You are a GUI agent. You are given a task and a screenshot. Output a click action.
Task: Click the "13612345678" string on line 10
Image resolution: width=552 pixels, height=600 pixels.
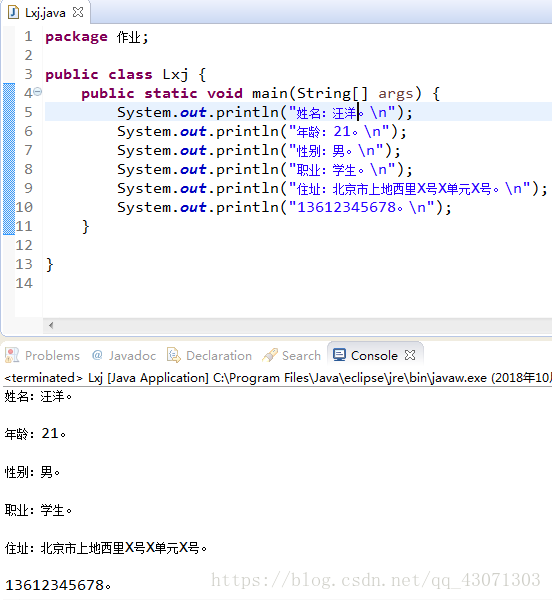coord(361,207)
